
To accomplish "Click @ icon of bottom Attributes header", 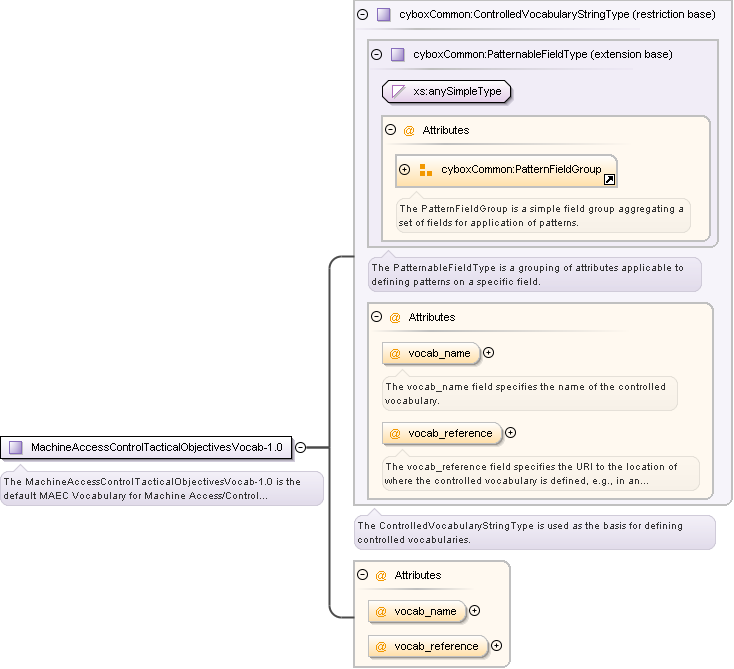I will (381, 576).
